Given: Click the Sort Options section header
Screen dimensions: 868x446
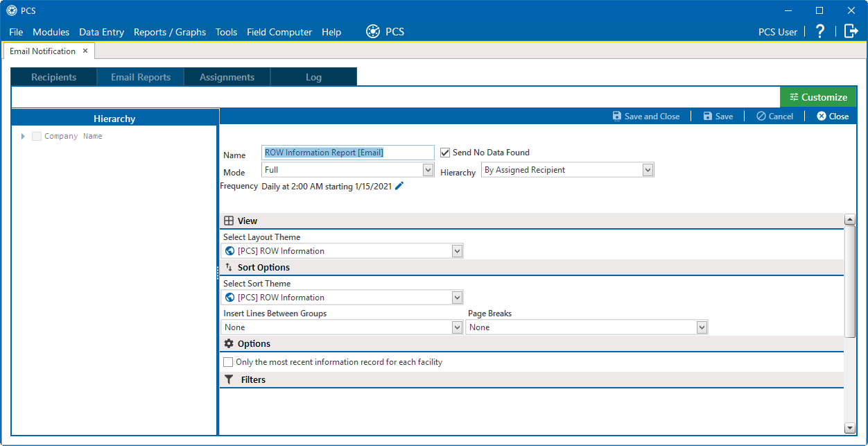Looking at the screenshot, I should pos(532,267).
